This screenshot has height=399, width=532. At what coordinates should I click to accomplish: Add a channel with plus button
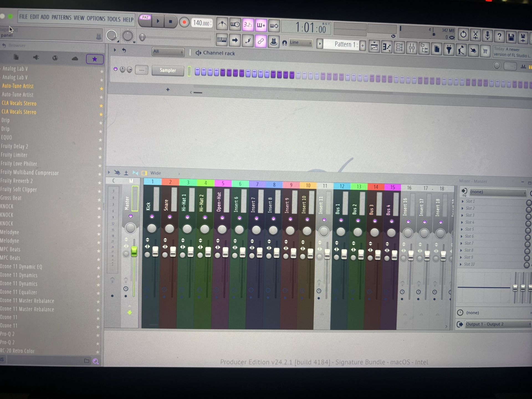[x=168, y=89]
